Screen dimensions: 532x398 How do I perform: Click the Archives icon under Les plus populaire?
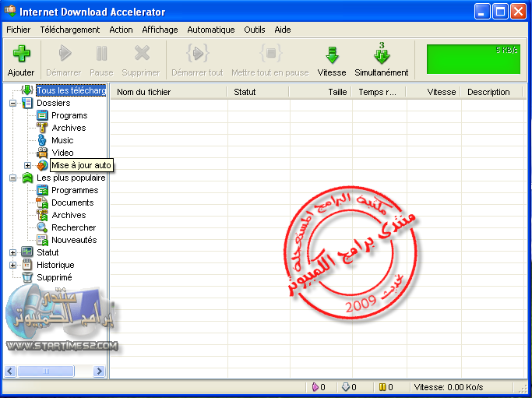click(x=42, y=215)
